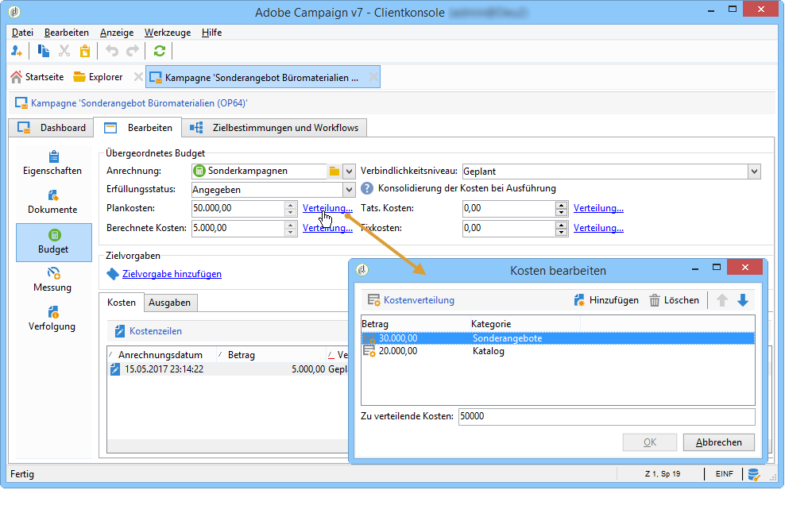Screen dimensions: 812x517
Task: Select the 30.000,00 Sonderangebote row
Action: coord(558,338)
